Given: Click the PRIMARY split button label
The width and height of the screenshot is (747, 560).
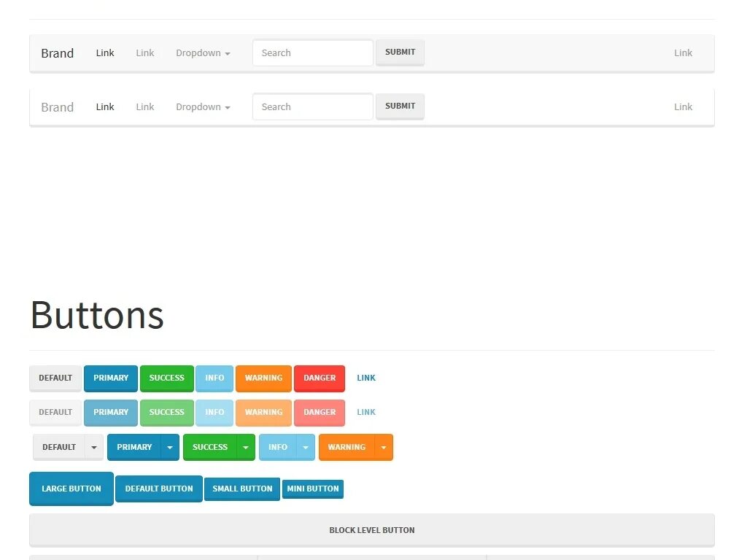Looking at the screenshot, I should 134,447.
